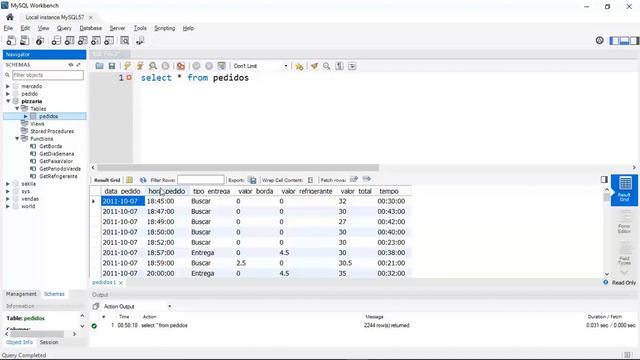Image resolution: width=640 pixels, height=360 pixels.
Task: Toggle the result side panel
Action: (604, 179)
